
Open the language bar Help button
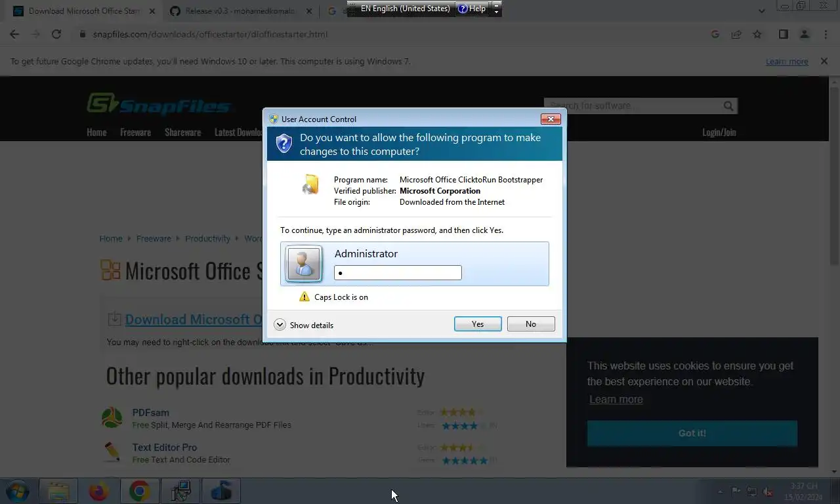coord(472,9)
